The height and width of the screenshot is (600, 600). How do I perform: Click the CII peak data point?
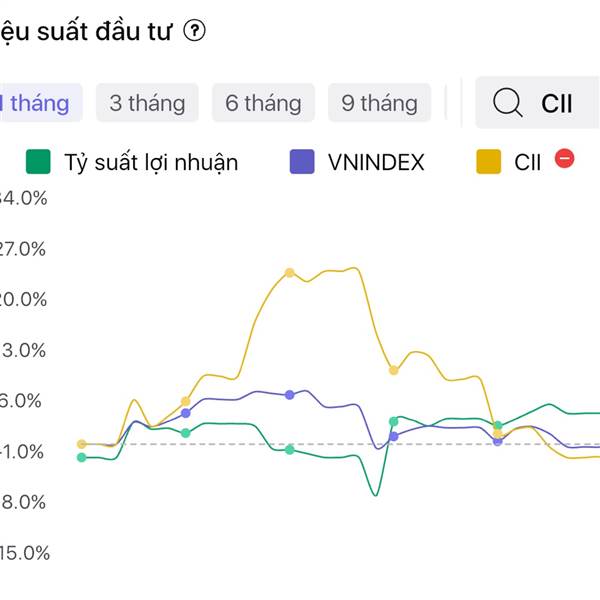click(x=290, y=272)
